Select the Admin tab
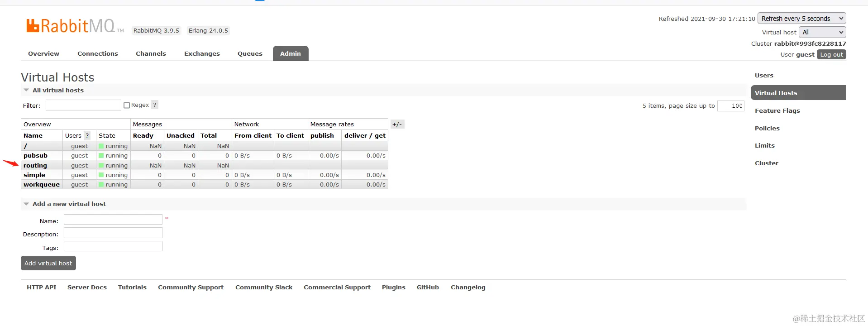Image resolution: width=868 pixels, height=326 pixels. tap(291, 53)
